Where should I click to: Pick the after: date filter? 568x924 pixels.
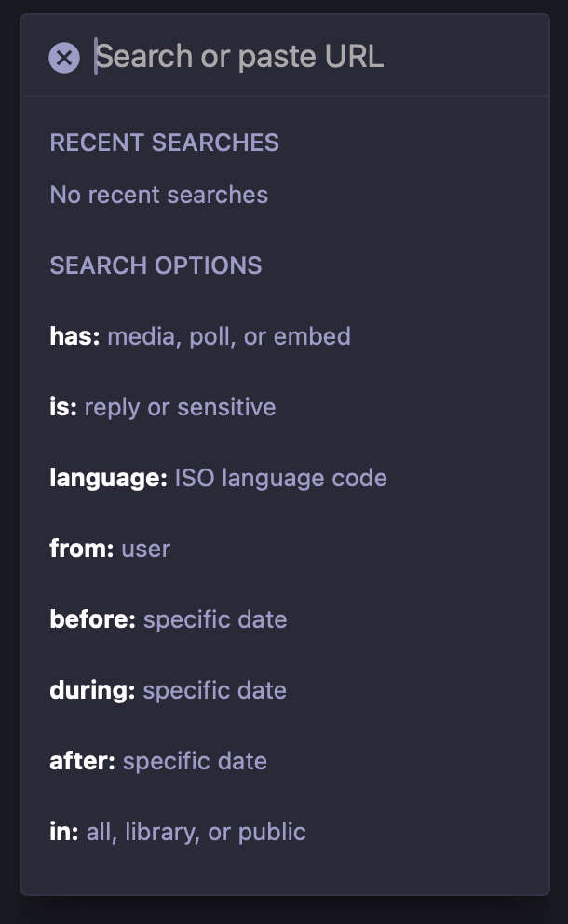285,761
